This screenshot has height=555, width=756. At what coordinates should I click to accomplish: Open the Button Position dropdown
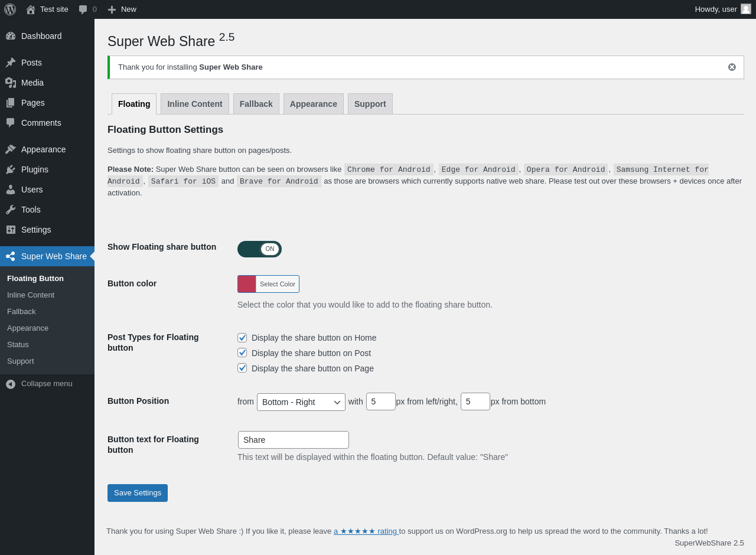click(301, 402)
